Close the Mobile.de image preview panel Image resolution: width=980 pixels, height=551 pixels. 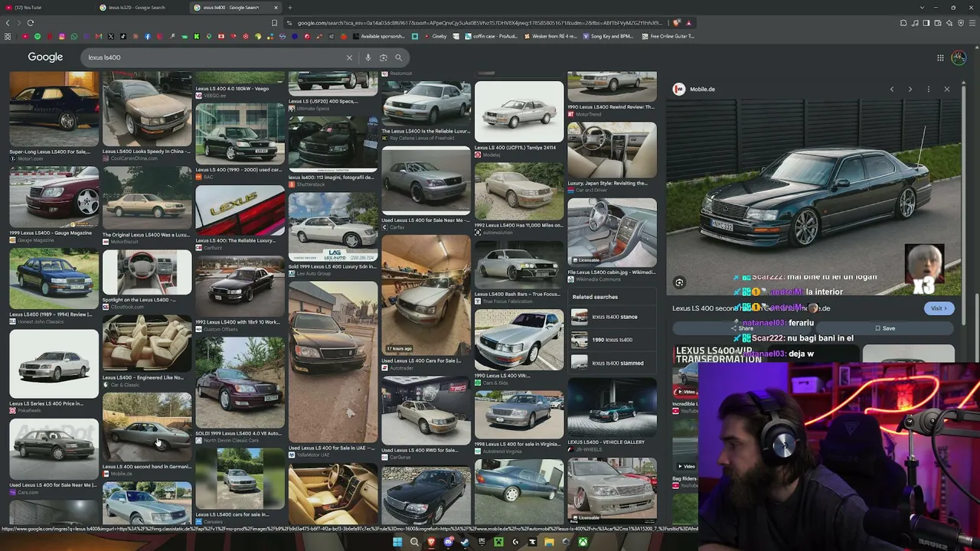(x=947, y=90)
